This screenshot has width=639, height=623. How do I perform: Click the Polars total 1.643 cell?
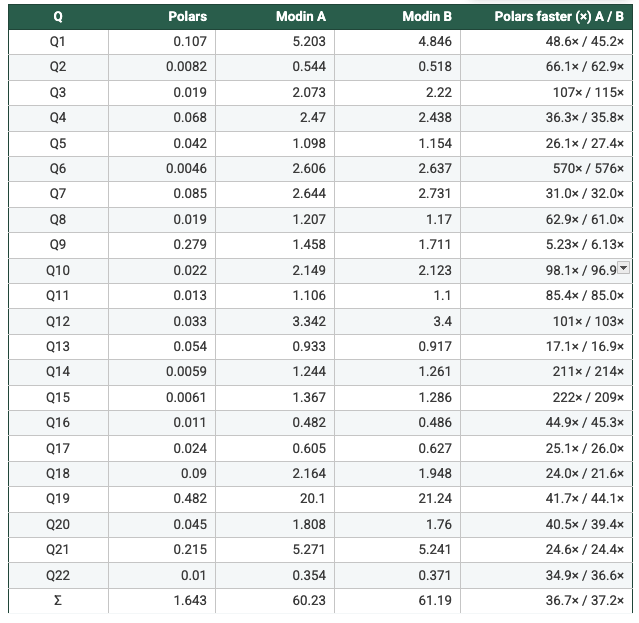189,601
